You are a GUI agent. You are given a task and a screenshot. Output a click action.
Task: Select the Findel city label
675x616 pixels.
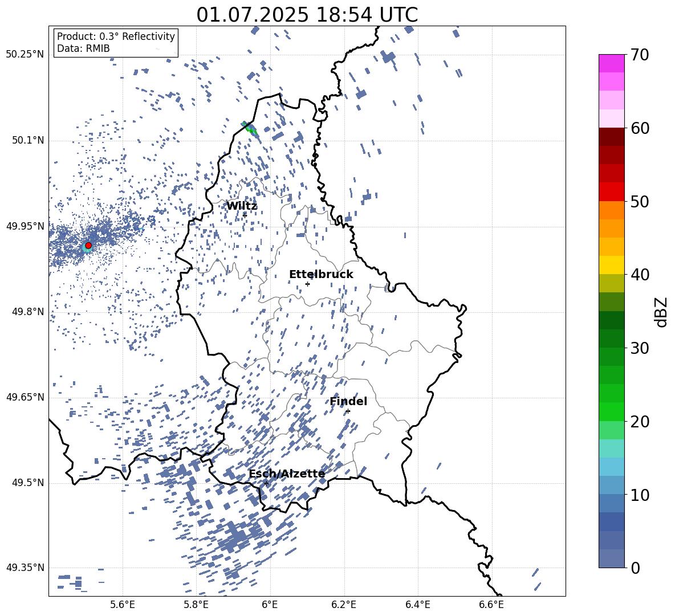point(348,401)
